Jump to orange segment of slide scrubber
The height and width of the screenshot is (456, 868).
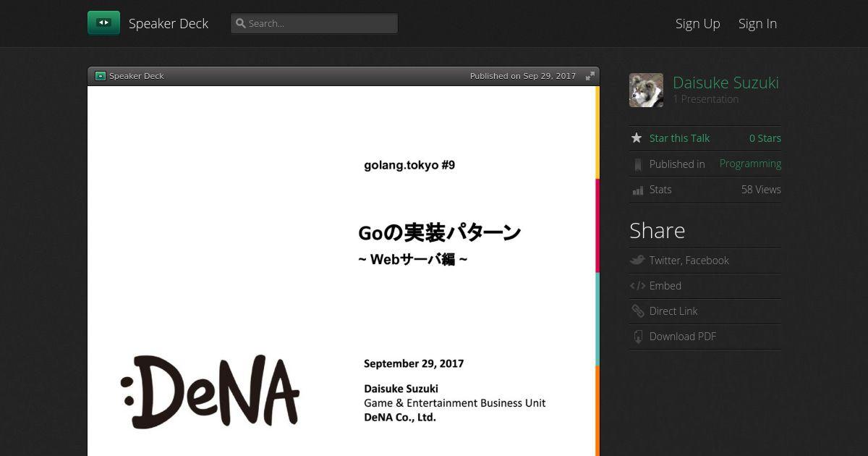597,410
